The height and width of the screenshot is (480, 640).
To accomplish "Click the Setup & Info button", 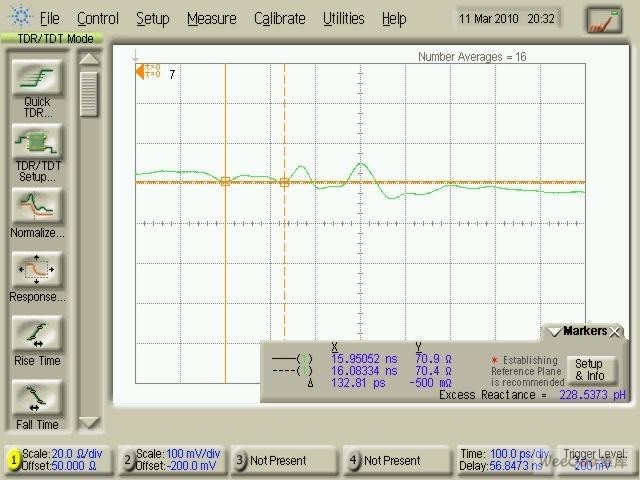I will click(x=588, y=370).
